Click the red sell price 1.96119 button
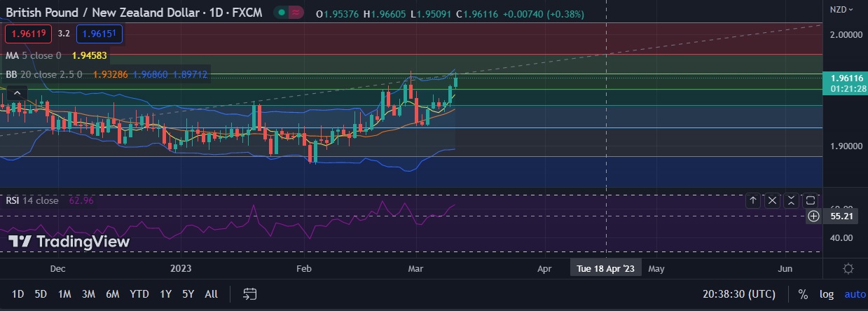Image resolution: width=868 pixels, height=311 pixels. click(x=29, y=33)
